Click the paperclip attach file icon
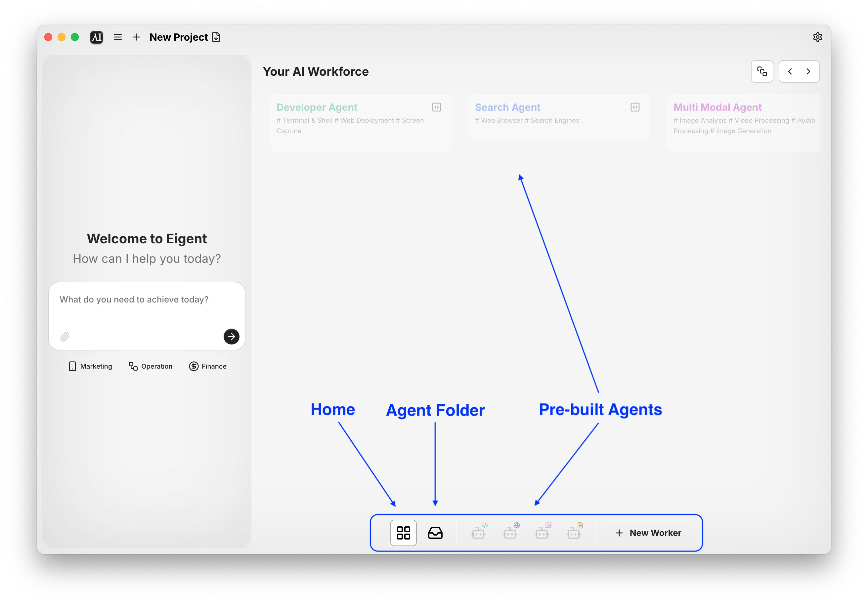This screenshot has width=868, height=603. [65, 336]
